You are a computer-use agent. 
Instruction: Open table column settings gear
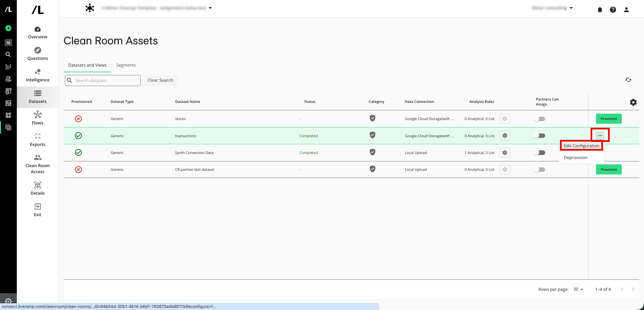[633, 102]
